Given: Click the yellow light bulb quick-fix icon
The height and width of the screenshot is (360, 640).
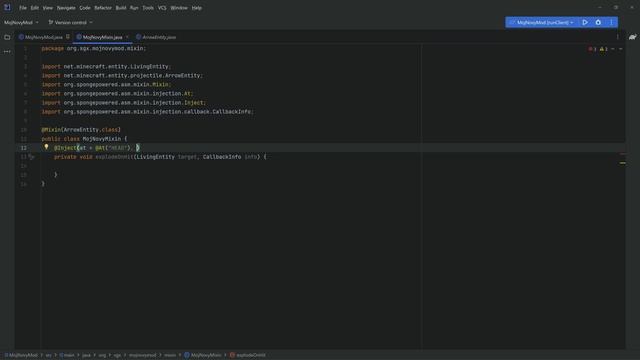Looking at the screenshot, I should [x=46, y=147].
